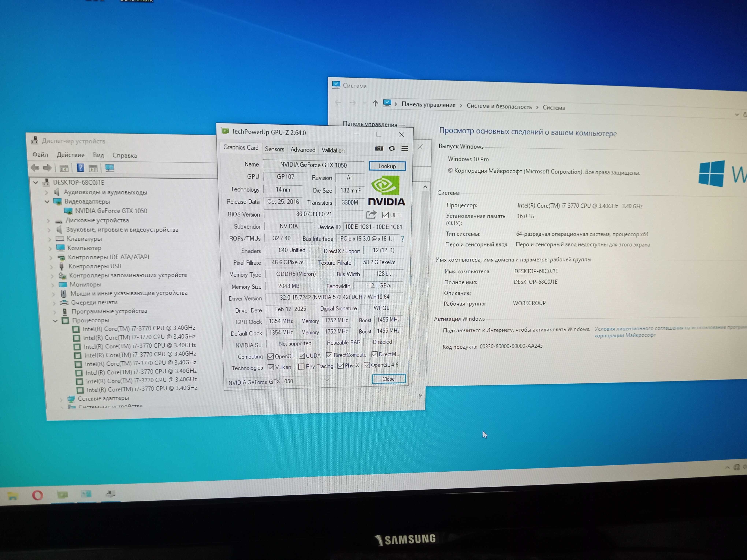747x560 pixels.
Task: Open Opera browser from the taskbar
Action: tap(38, 495)
